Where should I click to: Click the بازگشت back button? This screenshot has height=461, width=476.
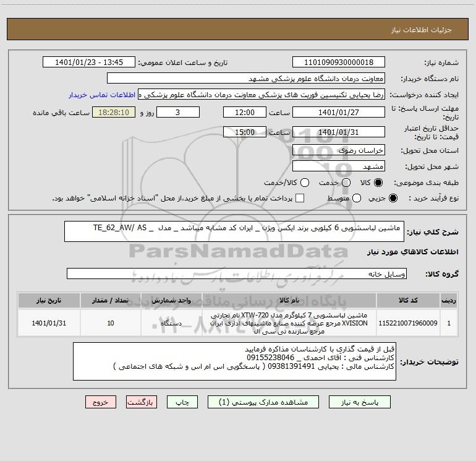tap(142, 402)
